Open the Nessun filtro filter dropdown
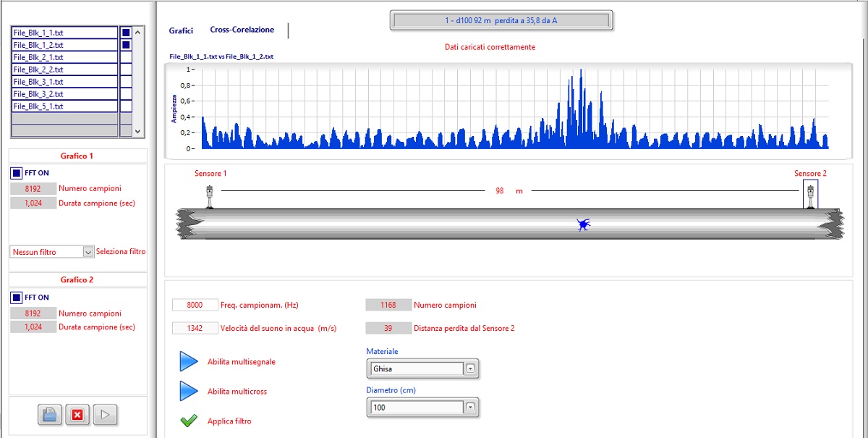 (x=88, y=252)
